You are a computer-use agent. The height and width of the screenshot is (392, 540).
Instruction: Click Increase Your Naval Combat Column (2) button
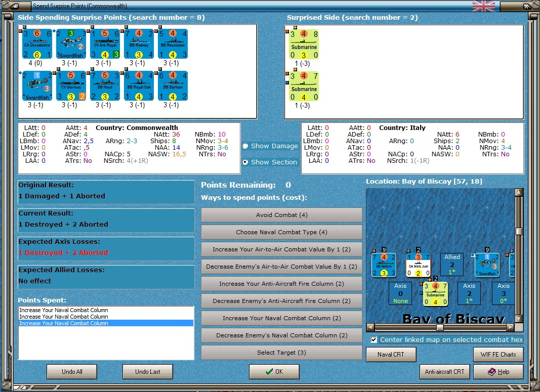pos(282,318)
